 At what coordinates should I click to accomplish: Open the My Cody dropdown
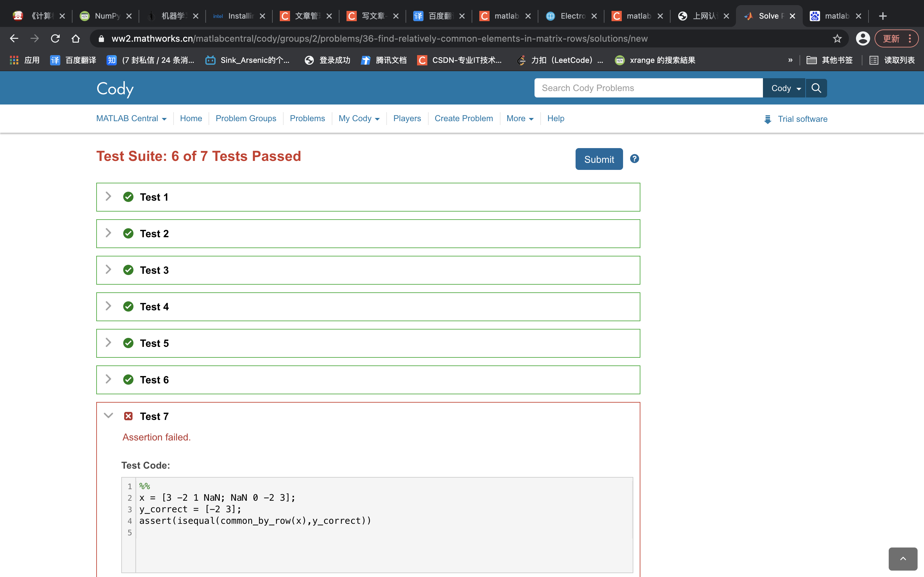coord(358,119)
